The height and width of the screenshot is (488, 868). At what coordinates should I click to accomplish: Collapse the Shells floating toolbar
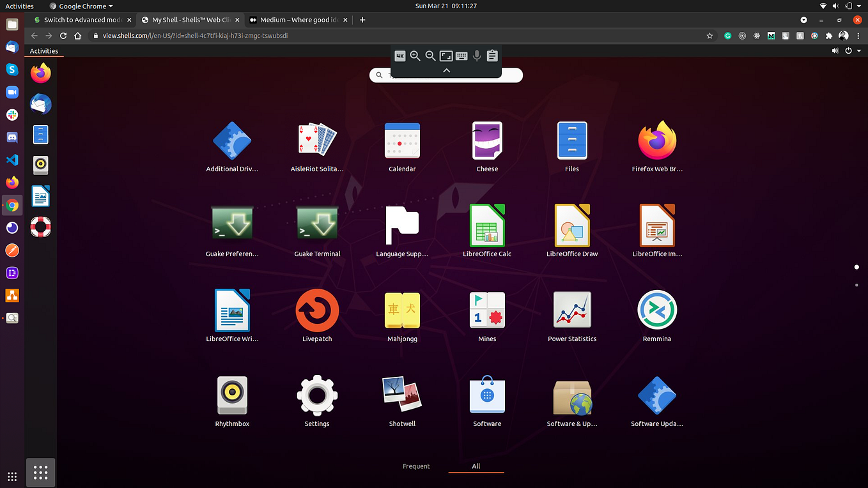point(446,70)
